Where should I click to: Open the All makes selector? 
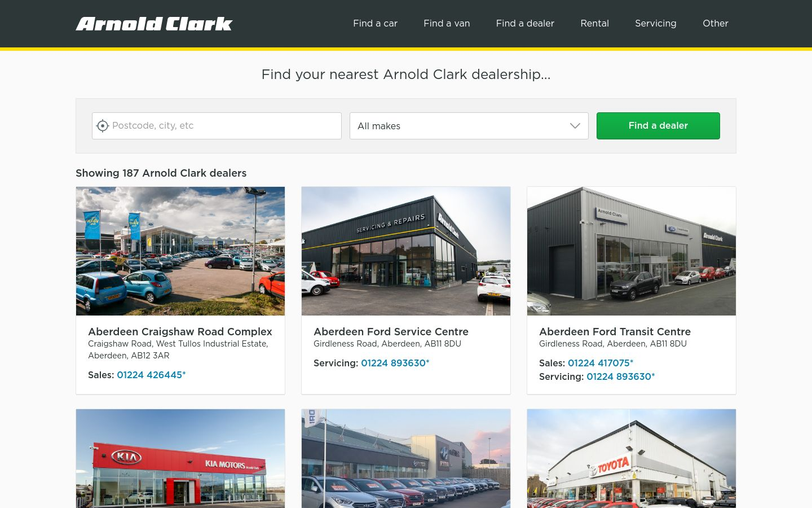(x=469, y=126)
